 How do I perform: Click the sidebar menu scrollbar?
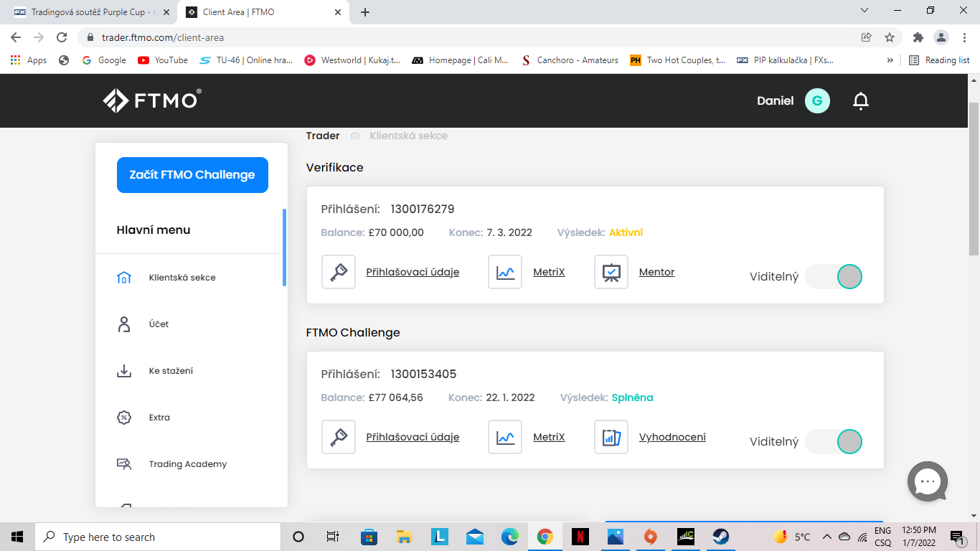[x=284, y=248]
